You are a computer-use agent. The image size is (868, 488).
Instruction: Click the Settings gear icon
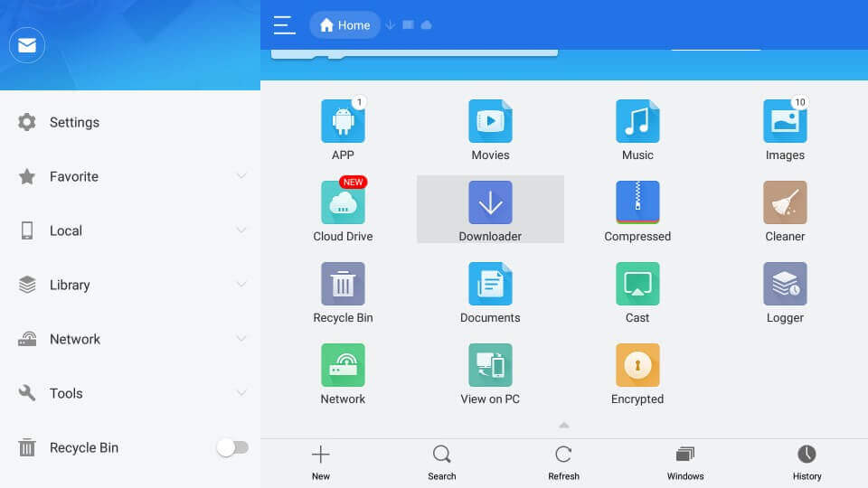(26, 122)
